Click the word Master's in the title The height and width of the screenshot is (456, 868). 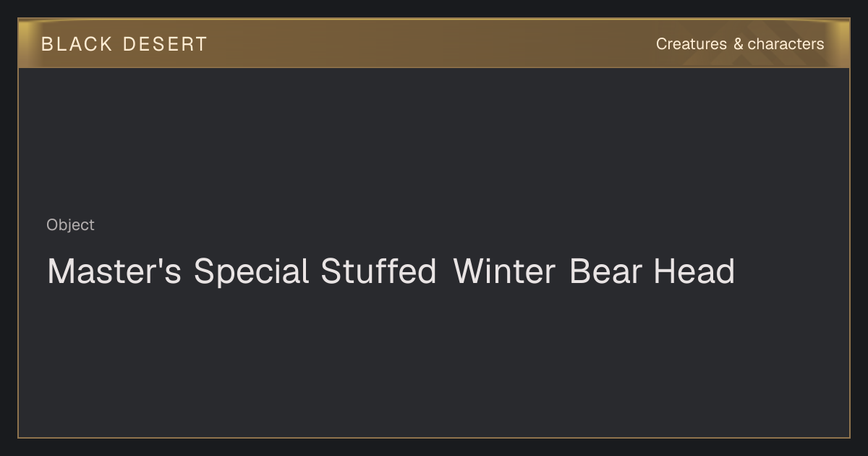pyautogui.click(x=114, y=271)
